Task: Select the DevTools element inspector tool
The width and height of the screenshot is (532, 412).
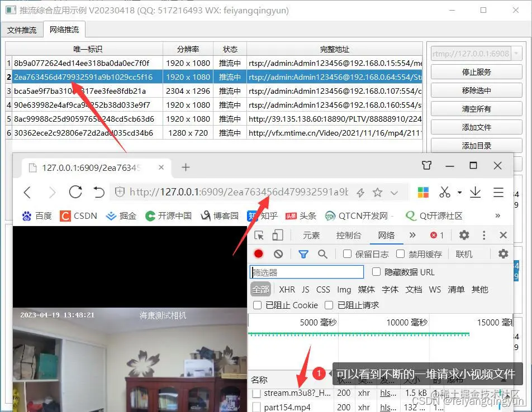Action: click(259, 235)
